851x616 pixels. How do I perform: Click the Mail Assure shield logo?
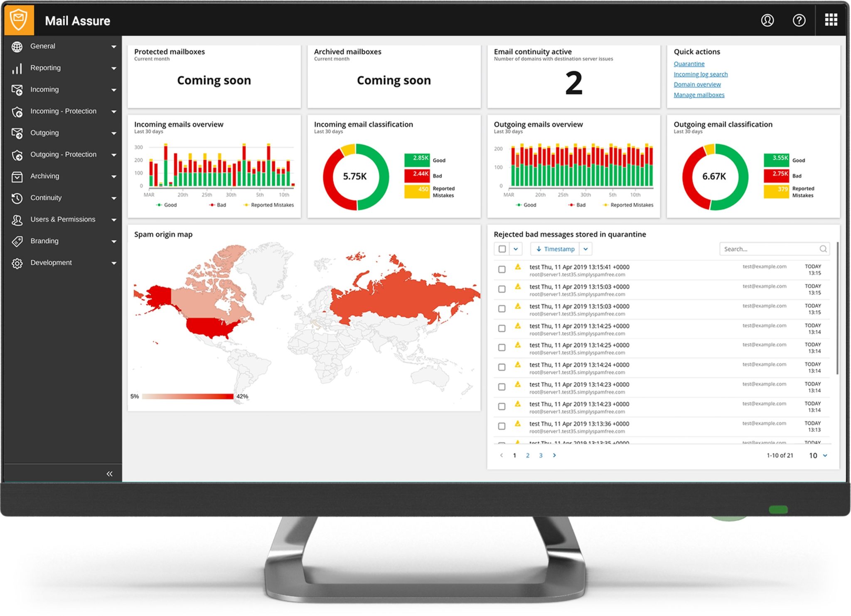pyautogui.click(x=19, y=20)
